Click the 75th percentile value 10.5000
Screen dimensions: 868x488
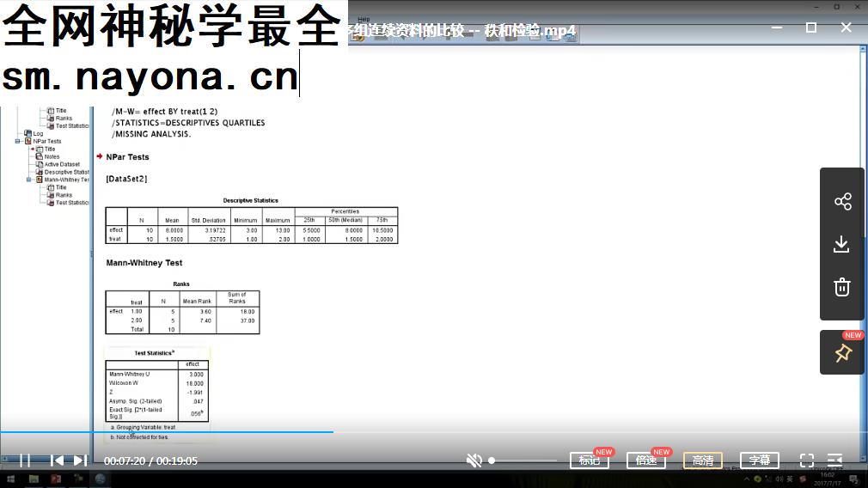[x=382, y=230]
